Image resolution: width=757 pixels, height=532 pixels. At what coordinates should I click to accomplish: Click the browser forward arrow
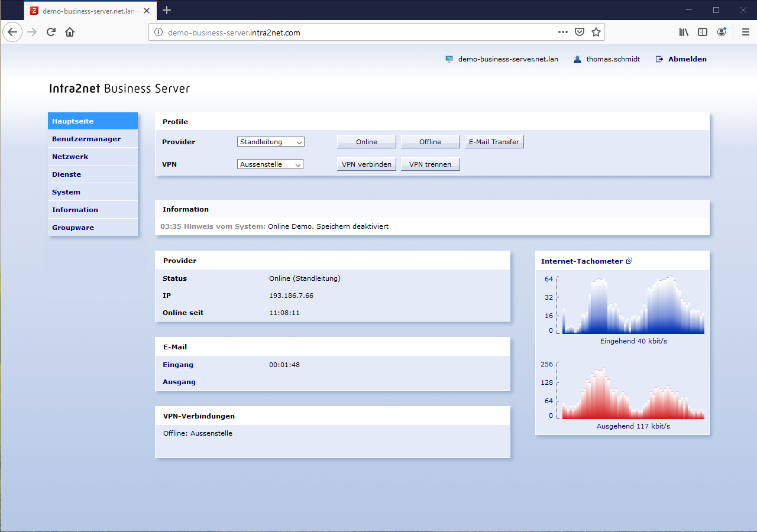click(32, 32)
